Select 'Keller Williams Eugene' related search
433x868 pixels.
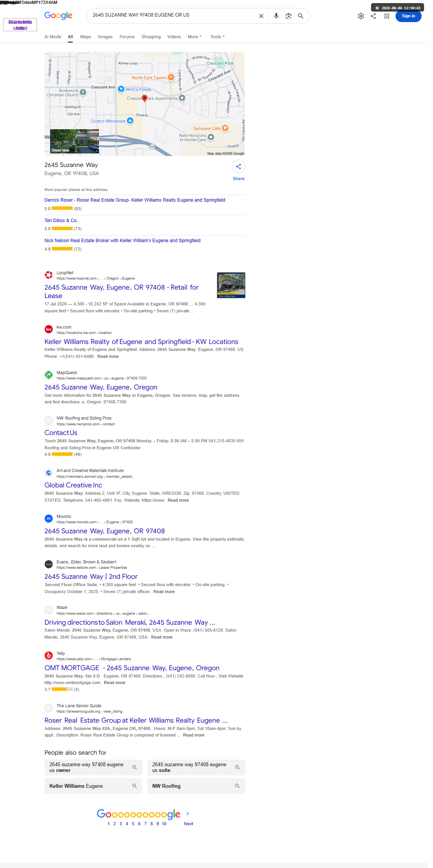coord(93,786)
